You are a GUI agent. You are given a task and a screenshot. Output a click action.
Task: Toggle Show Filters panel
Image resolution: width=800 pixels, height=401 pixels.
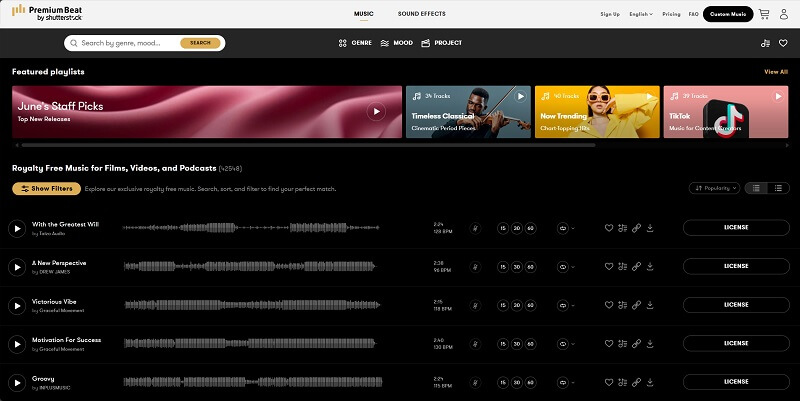[46, 189]
